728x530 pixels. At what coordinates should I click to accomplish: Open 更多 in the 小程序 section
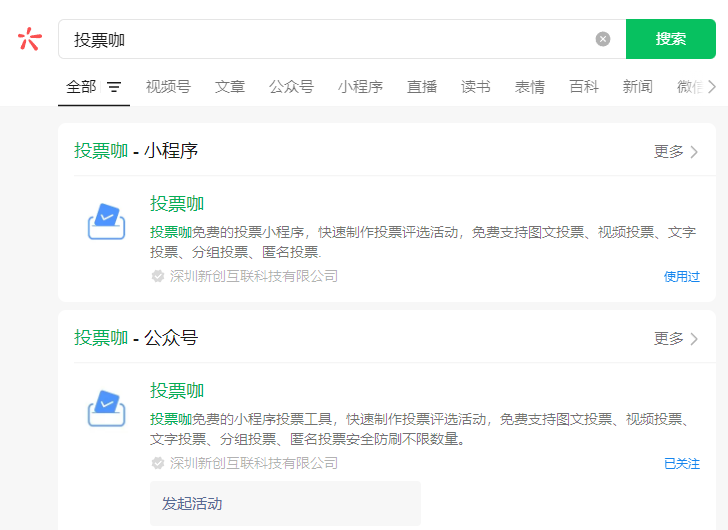pyautogui.click(x=676, y=152)
